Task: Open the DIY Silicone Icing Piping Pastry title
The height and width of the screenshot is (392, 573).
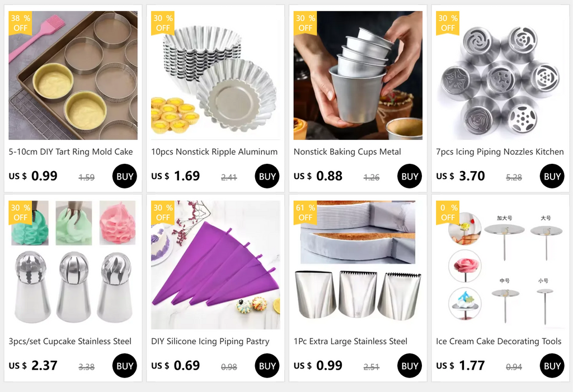Action: 210,341
